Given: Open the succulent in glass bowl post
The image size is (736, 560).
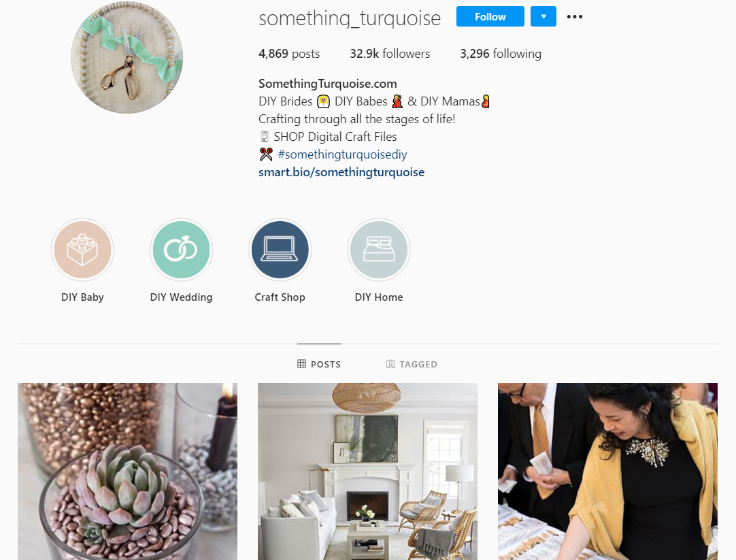Looking at the screenshot, I should coord(128,472).
